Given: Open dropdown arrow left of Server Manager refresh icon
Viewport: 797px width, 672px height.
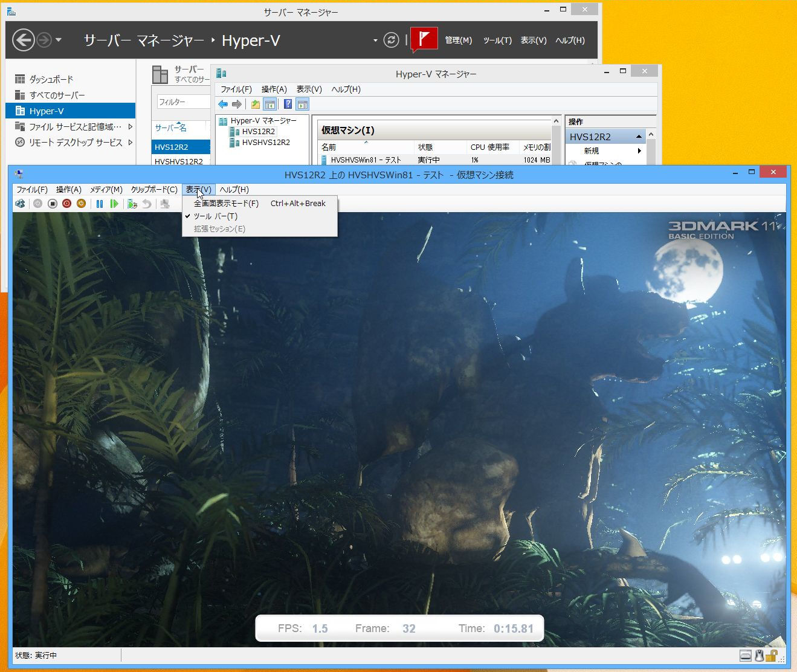Looking at the screenshot, I should (x=375, y=40).
